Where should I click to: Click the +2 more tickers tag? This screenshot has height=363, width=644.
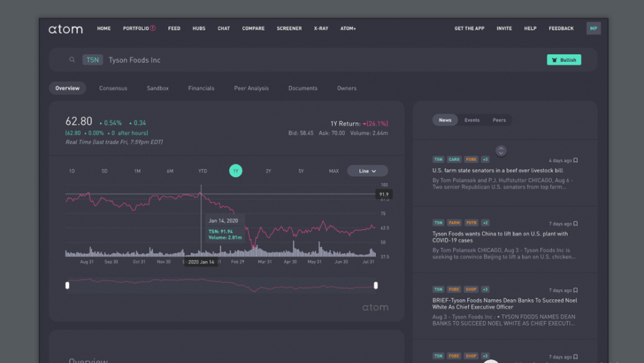(x=485, y=222)
